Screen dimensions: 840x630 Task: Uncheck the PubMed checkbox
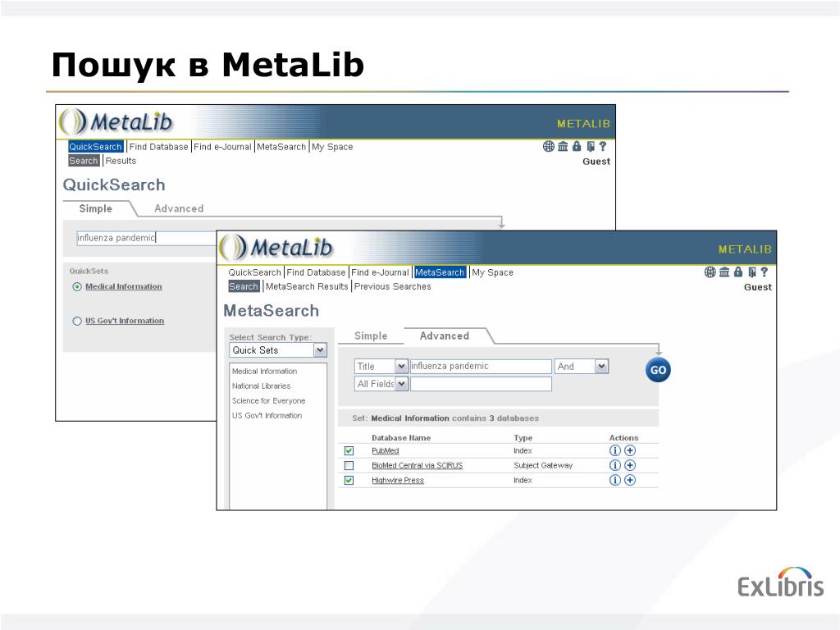(x=349, y=450)
